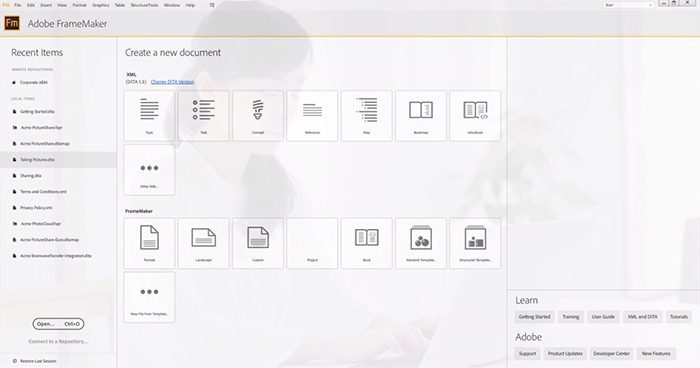Open the Table menu

pos(120,5)
